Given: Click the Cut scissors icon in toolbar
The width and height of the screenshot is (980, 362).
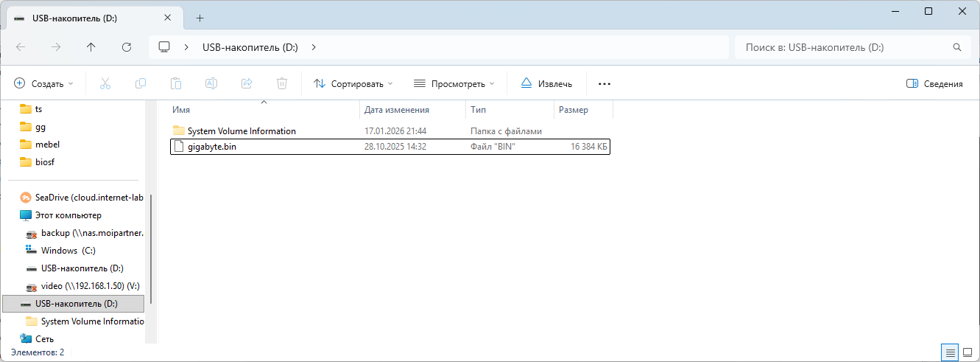Looking at the screenshot, I should 105,84.
